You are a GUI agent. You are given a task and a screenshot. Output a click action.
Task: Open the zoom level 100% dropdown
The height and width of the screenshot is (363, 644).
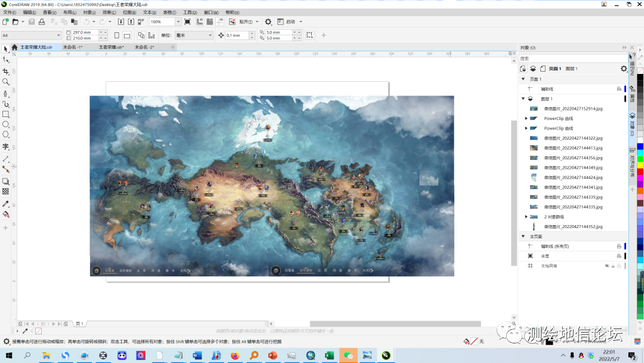click(178, 21)
